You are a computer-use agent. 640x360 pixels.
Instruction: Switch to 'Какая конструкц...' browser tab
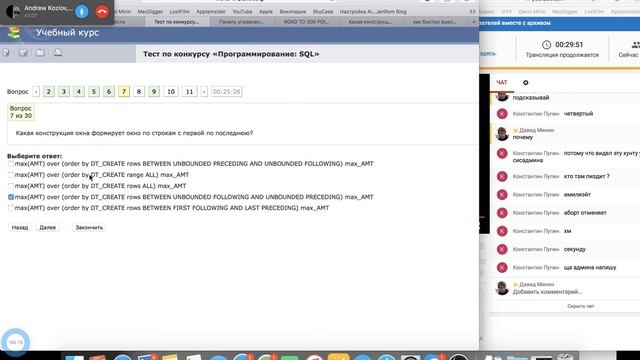pyautogui.click(x=371, y=22)
